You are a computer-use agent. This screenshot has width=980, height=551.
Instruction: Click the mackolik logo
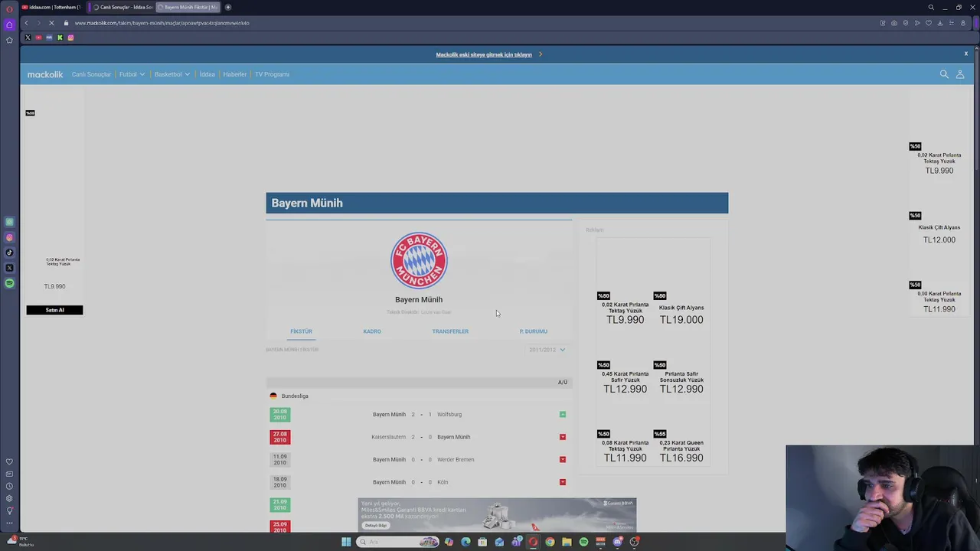[45, 74]
